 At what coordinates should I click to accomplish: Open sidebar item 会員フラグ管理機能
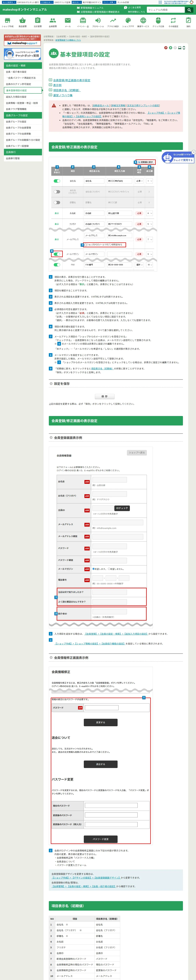pos(23,109)
